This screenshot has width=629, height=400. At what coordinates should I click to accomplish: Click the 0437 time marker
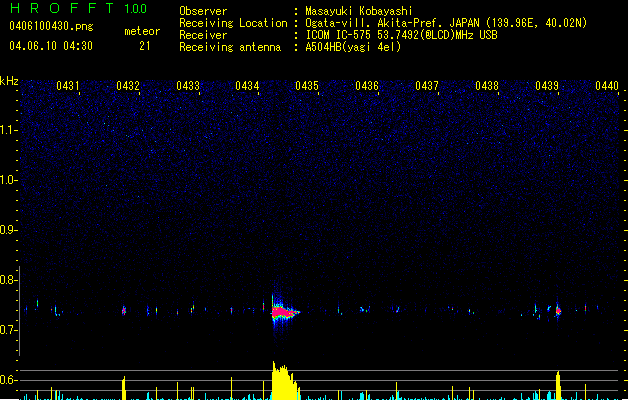[427, 87]
